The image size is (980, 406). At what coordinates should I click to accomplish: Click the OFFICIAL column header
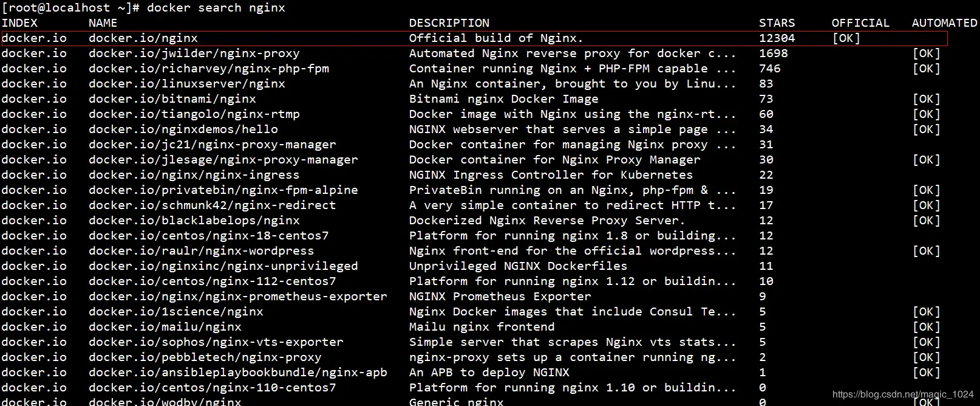pyautogui.click(x=860, y=23)
